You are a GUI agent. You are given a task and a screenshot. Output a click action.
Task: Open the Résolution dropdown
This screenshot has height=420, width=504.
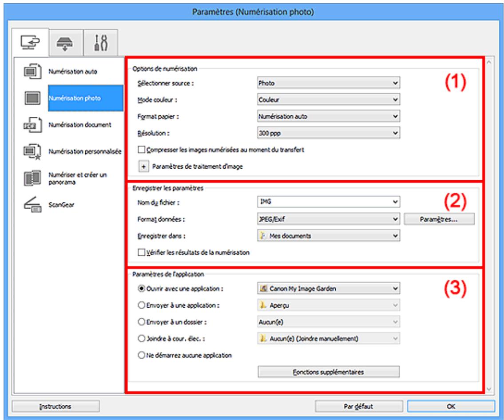coord(329,133)
